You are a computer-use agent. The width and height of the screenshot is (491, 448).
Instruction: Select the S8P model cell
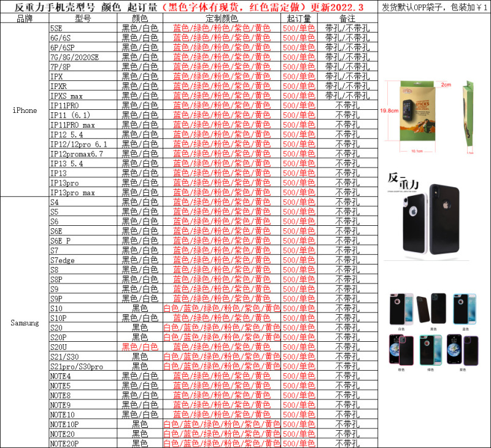(x=83, y=279)
